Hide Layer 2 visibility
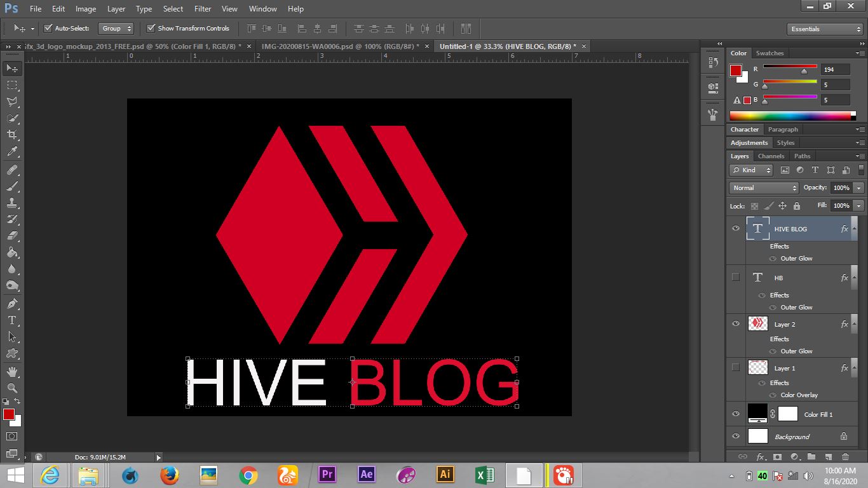Screen dimensions: 868x488 pos(736,324)
